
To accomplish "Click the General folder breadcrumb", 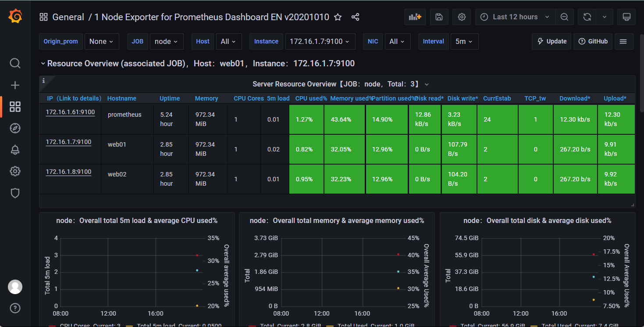I will (x=68, y=17).
